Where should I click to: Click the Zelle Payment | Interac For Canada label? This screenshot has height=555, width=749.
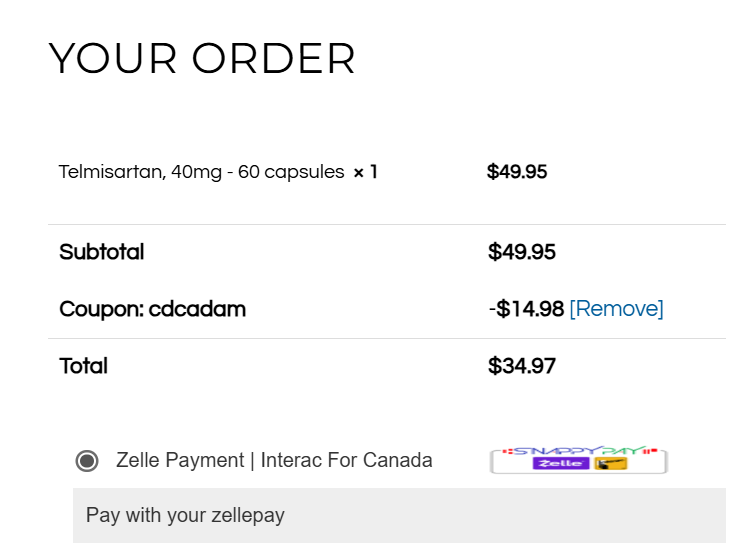tap(274, 461)
